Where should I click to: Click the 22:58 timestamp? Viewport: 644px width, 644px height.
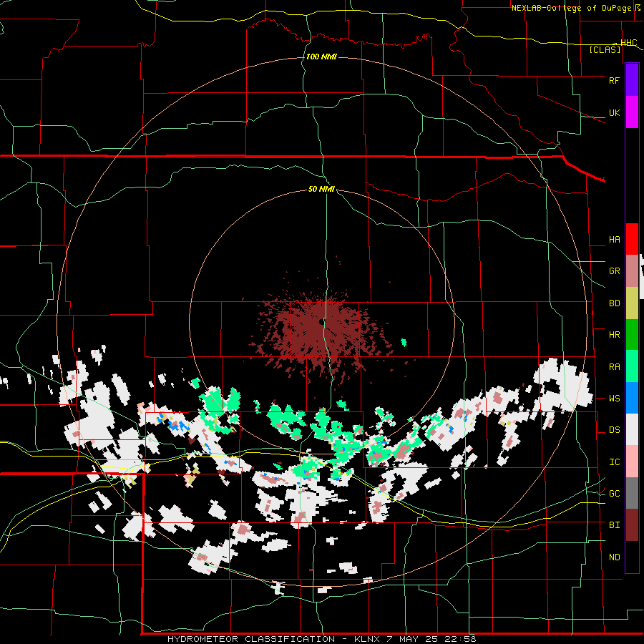[x=459, y=639]
